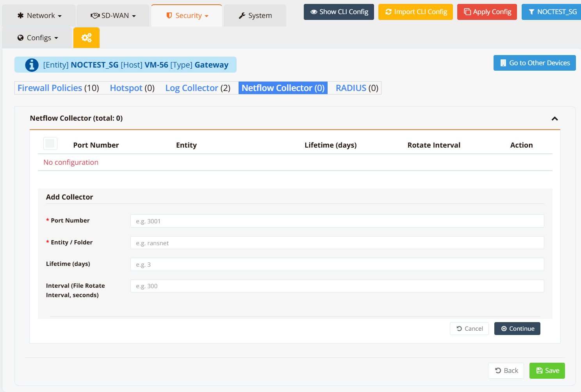
Task: Open the NOCTEST_SG filter button
Action: pos(552,12)
